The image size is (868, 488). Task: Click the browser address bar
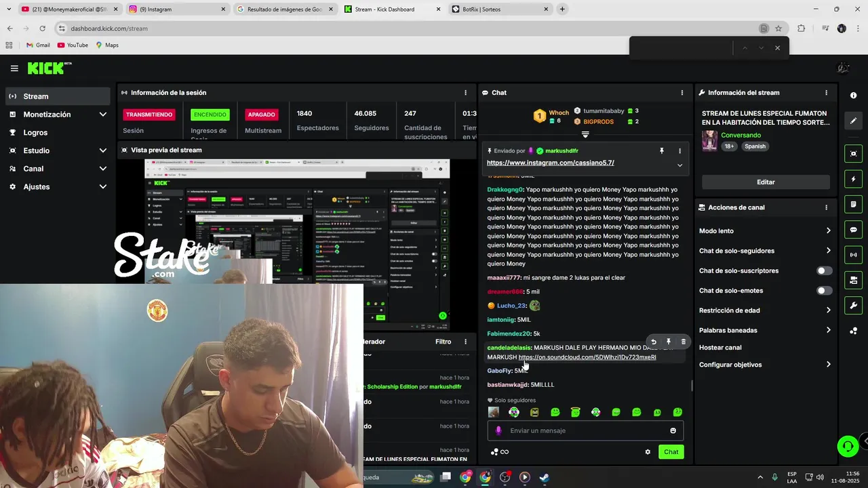coord(407,28)
